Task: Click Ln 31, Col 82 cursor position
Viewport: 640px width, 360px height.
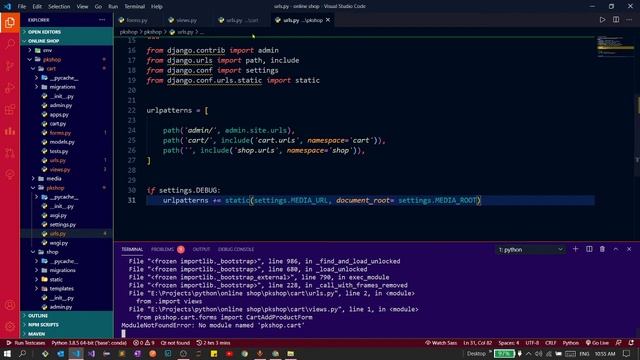Action: pos(478,343)
